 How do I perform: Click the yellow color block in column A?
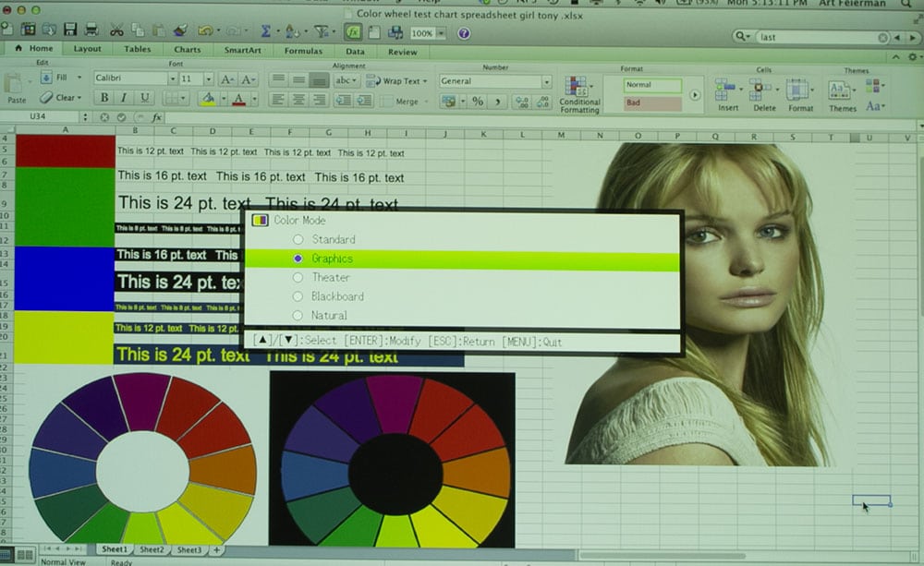64,338
